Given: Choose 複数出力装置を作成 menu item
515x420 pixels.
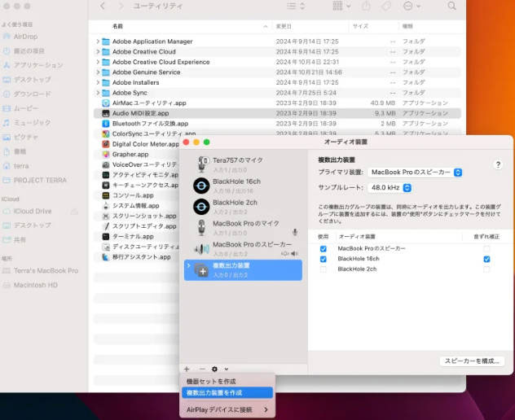Looking at the screenshot, I should 227,393.
